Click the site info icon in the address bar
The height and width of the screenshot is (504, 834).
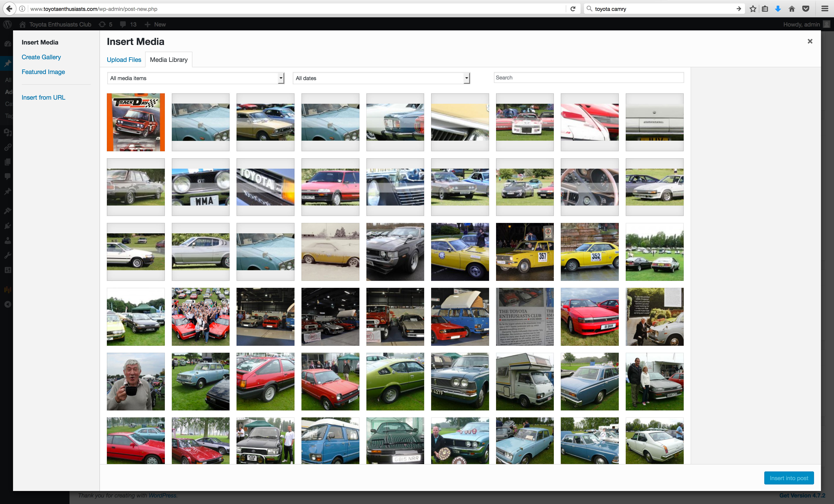(x=22, y=9)
